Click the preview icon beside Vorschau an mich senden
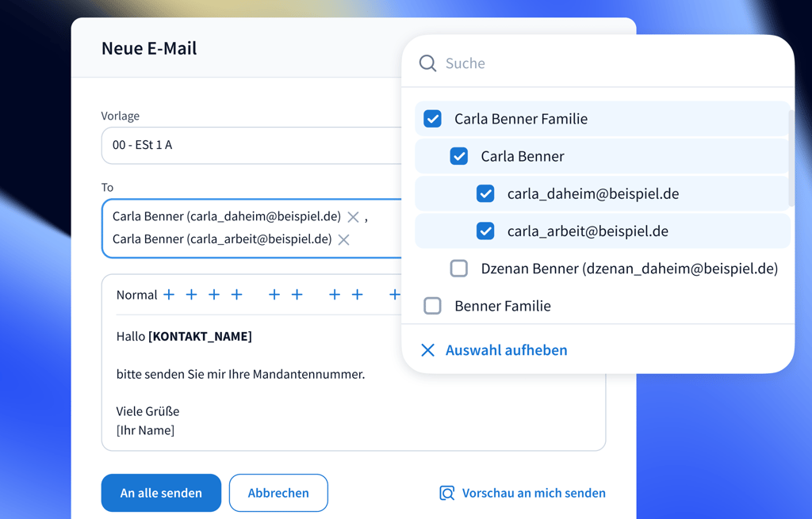The width and height of the screenshot is (812, 519). click(447, 494)
